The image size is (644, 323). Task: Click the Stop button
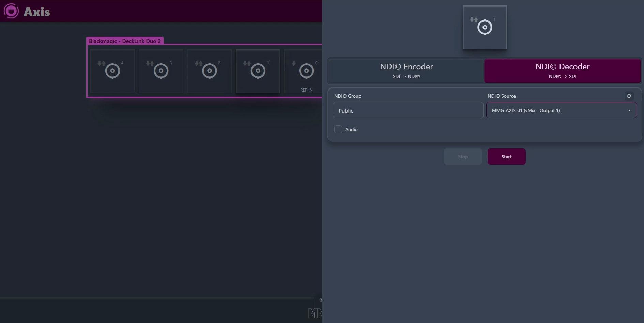pyautogui.click(x=463, y=157)
